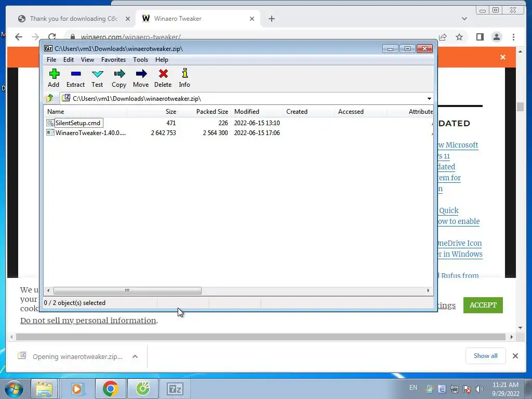Toggle Chrome's side panel icon
The height and width of the screenshot is (399, 532).
480,37
